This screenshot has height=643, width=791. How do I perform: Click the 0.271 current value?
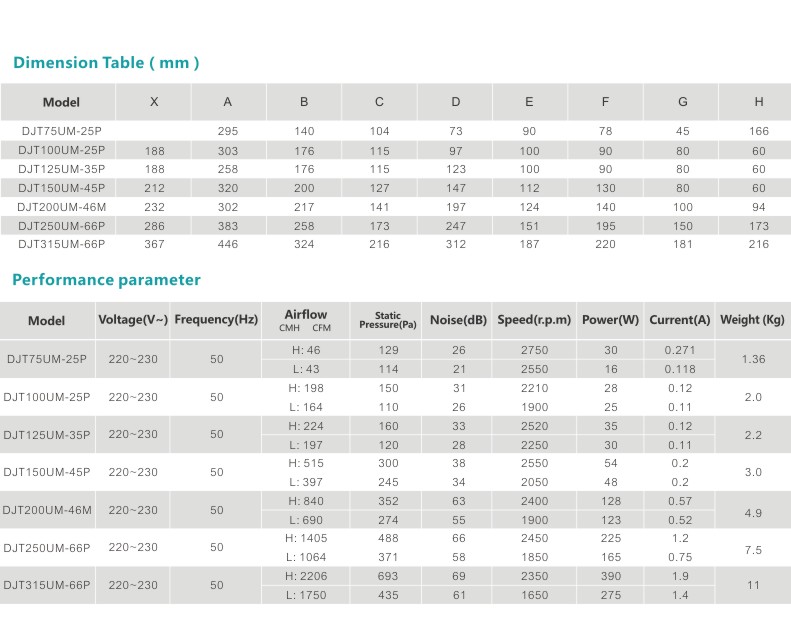[x=680, y=350]
